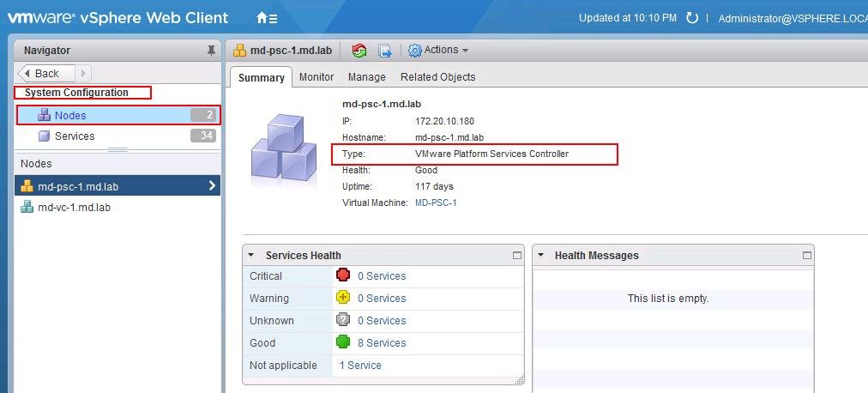Open the Administrator@VSPHERE.LOCAL user menu

point(793,18)
